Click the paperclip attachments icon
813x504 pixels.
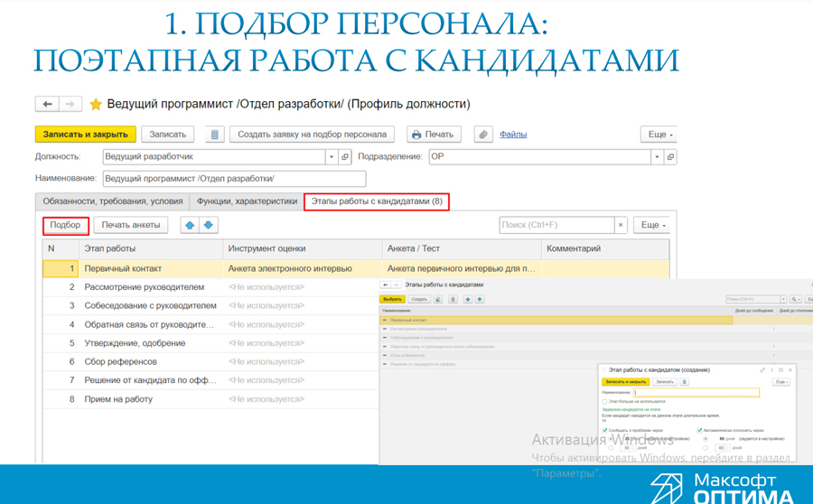tap(483, 135)
